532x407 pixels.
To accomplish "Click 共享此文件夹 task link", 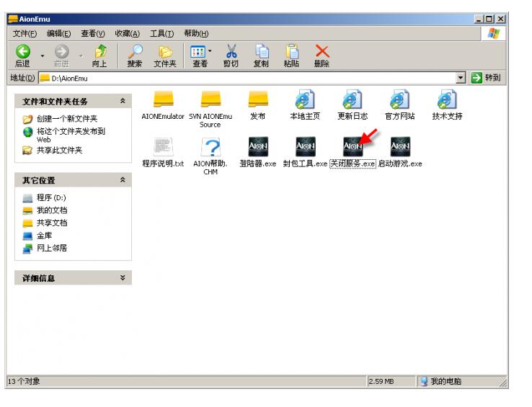I will pos(52,151).
